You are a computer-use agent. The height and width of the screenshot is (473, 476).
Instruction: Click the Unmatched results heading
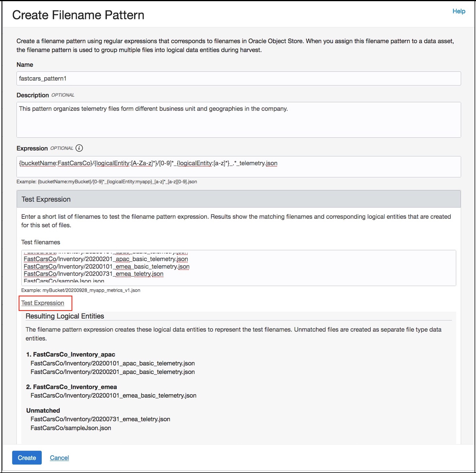click(x=43, y=410)
